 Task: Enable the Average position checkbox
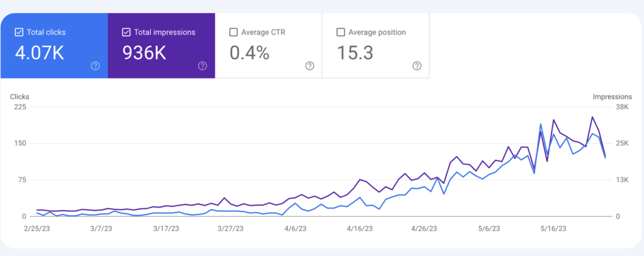tap(340, 32)
